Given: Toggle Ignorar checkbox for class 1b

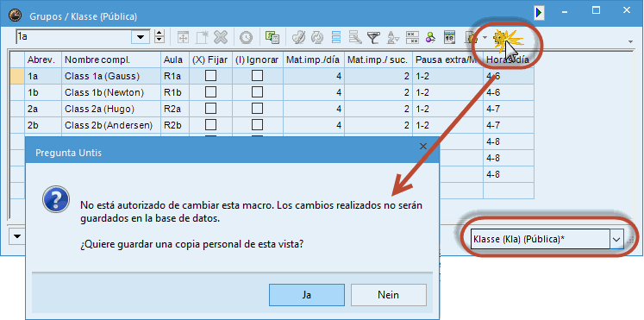Looking at the screenshot, I should tap(258, 92).
